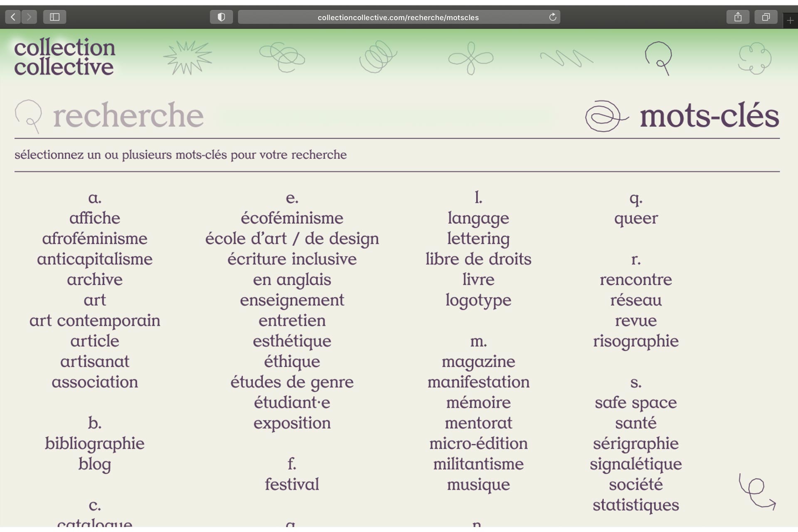
Task: Select the keyword bibliographie
Action: tap(95, 444)
